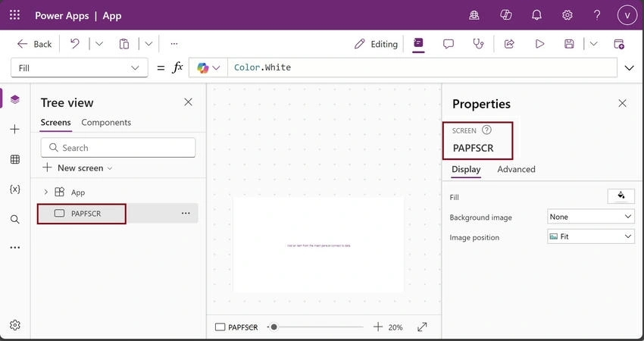Click the paste clipboard icon
644x341 pixels.
pos(124,44)
